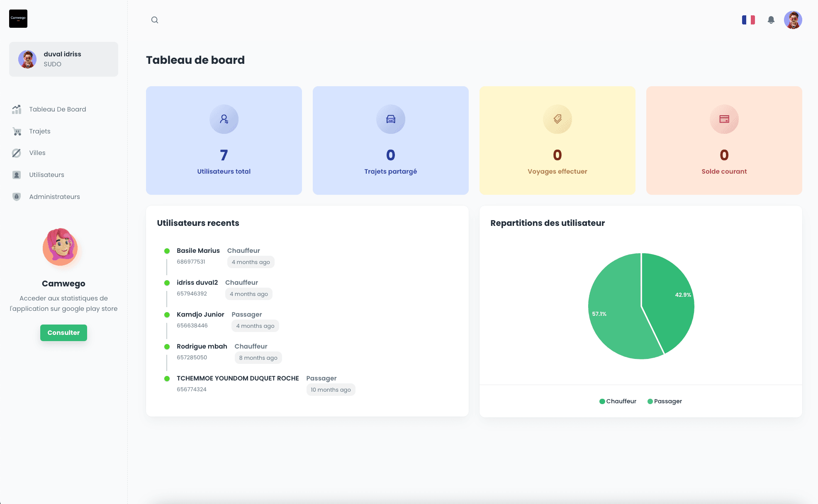Go to Trajets in sidebar
Image resolution: width=818 pixels, height=504 pixels.
40,131
